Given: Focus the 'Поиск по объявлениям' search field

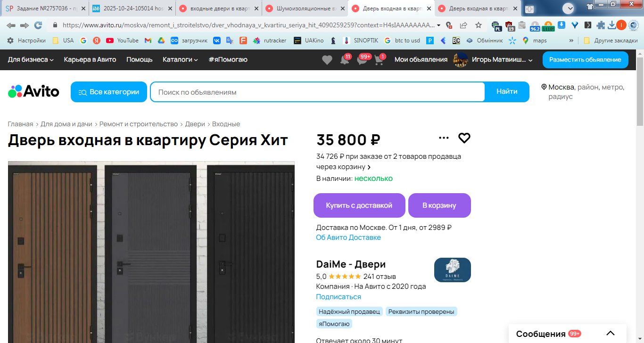Looking at the screenshot, I should tap(317, 92).
